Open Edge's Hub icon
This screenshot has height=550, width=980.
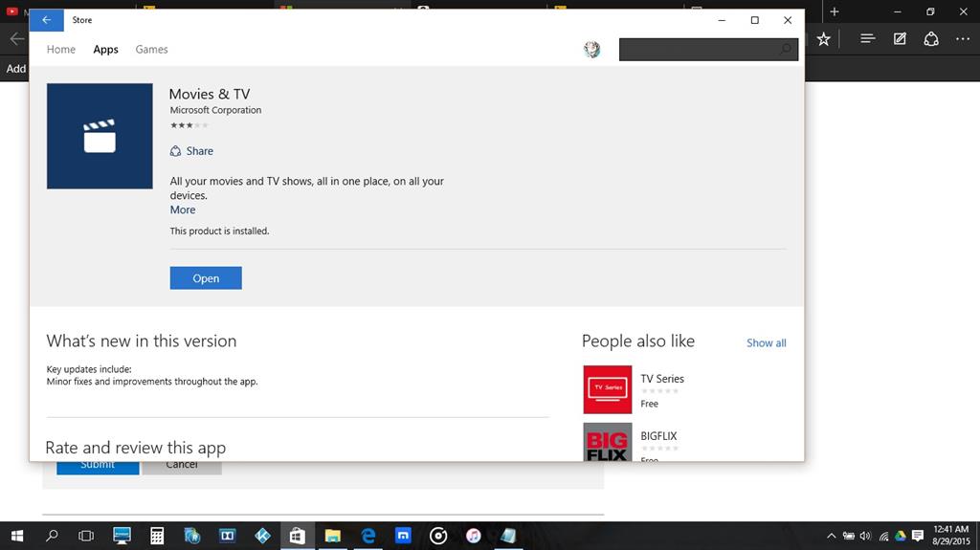coord(867,39)
